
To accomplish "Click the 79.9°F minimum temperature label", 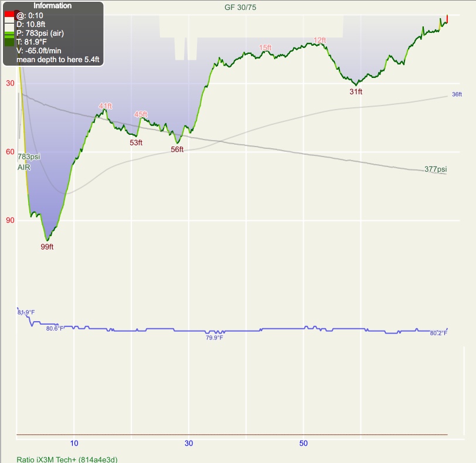I will (x=215, y=338).
